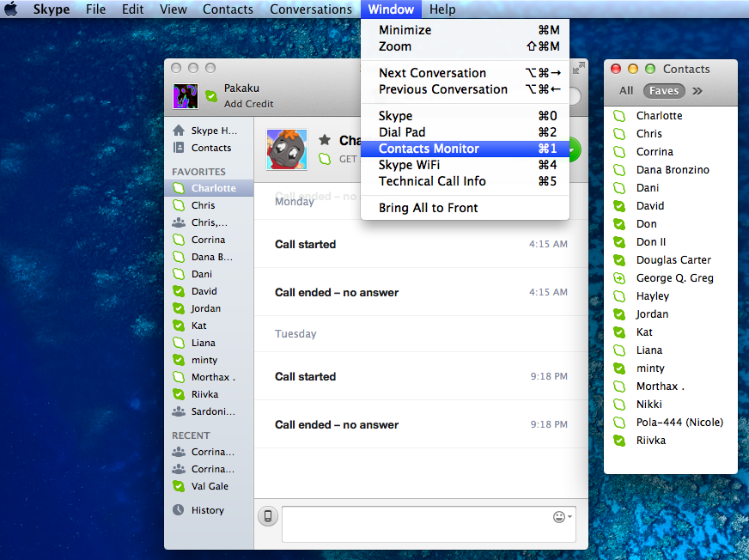The height and width of the screenshot is (560, 749).
Task: Select Contacts Monitor menu item
Action: (x=465, y=149)
